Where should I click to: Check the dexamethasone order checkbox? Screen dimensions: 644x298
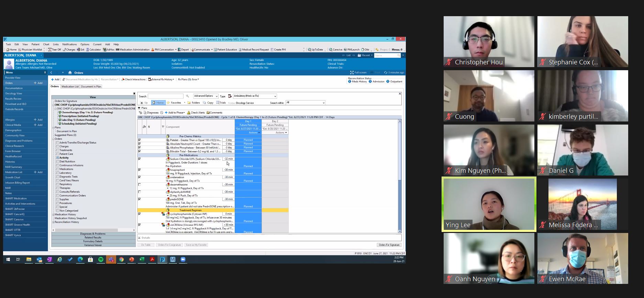(x=139, y=185)
